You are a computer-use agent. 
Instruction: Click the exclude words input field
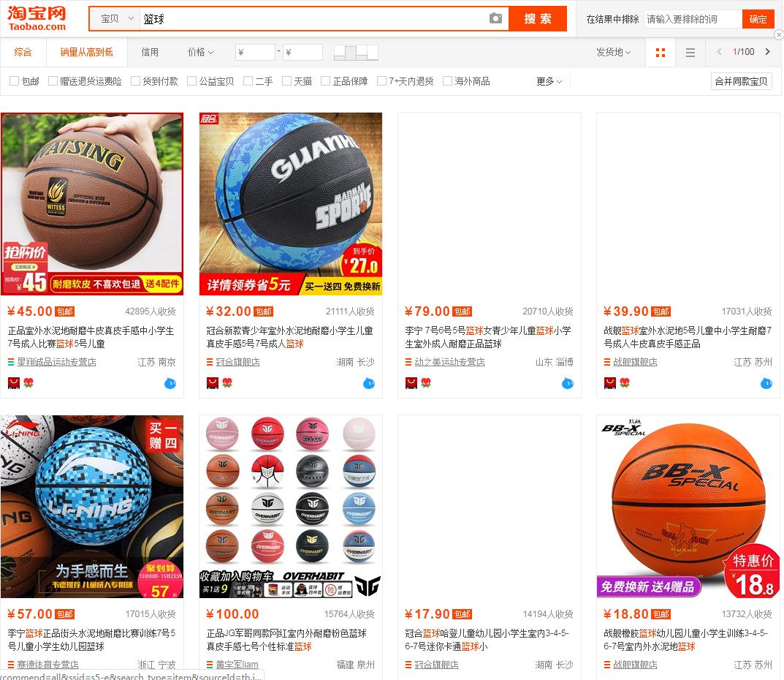[x=693, y=19]
